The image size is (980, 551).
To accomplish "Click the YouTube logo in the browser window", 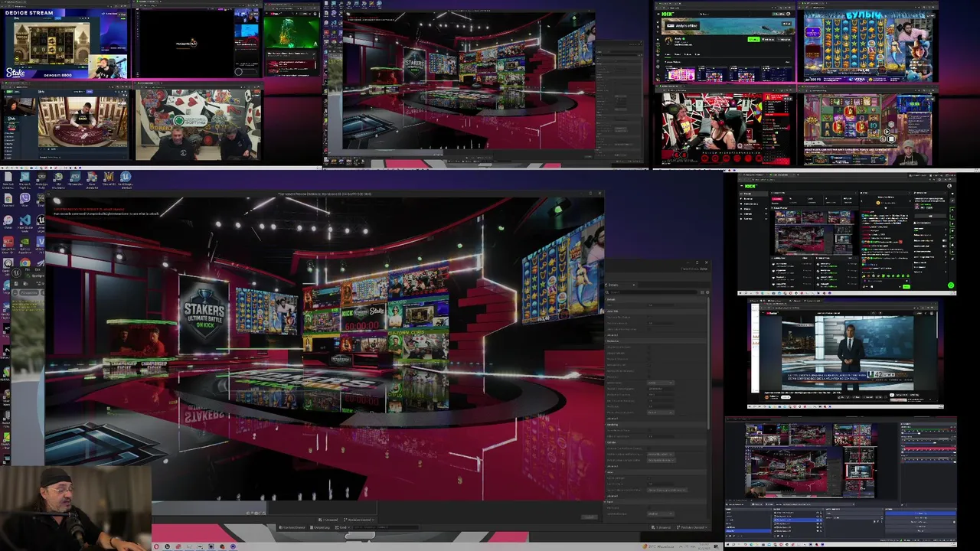I will [x=771, y=313].
